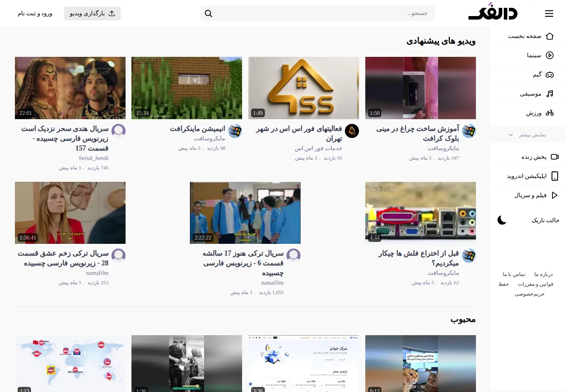Click the بارگذاری ویدیو upload button
This screenshot has width=565, height=392.
[x=92, y=13]
